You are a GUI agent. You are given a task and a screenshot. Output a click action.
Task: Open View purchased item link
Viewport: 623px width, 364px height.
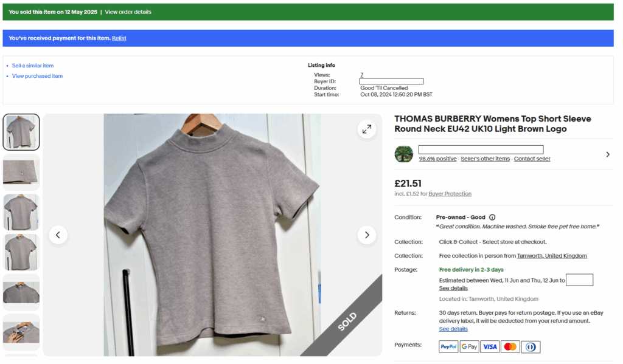coord(37,76)
